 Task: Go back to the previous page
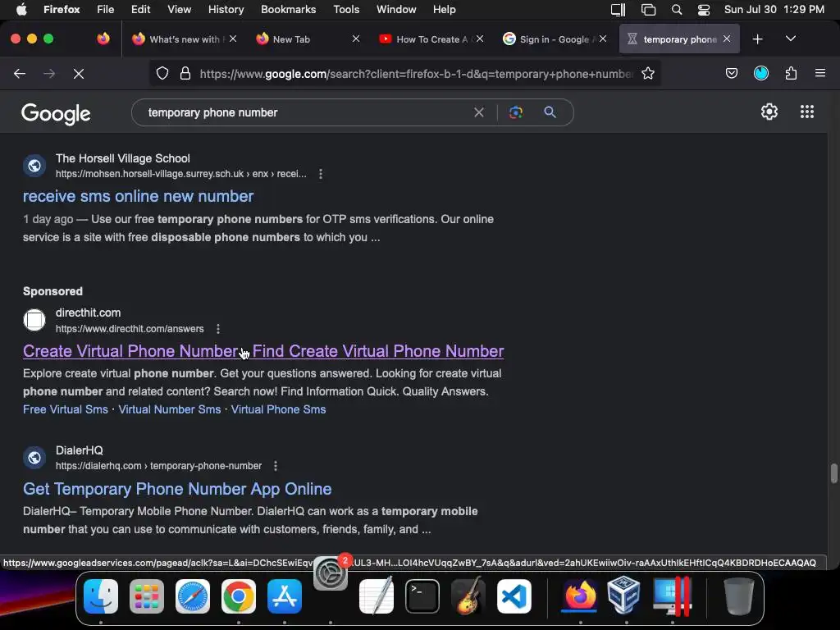pyautogui.click(x=20, y=73)
